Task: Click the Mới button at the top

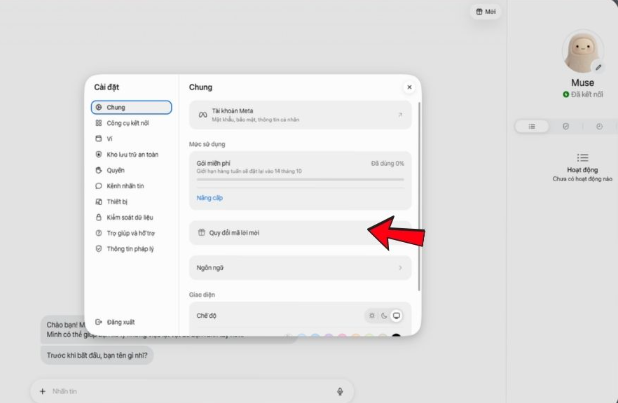Action: (x=486, y=12)
